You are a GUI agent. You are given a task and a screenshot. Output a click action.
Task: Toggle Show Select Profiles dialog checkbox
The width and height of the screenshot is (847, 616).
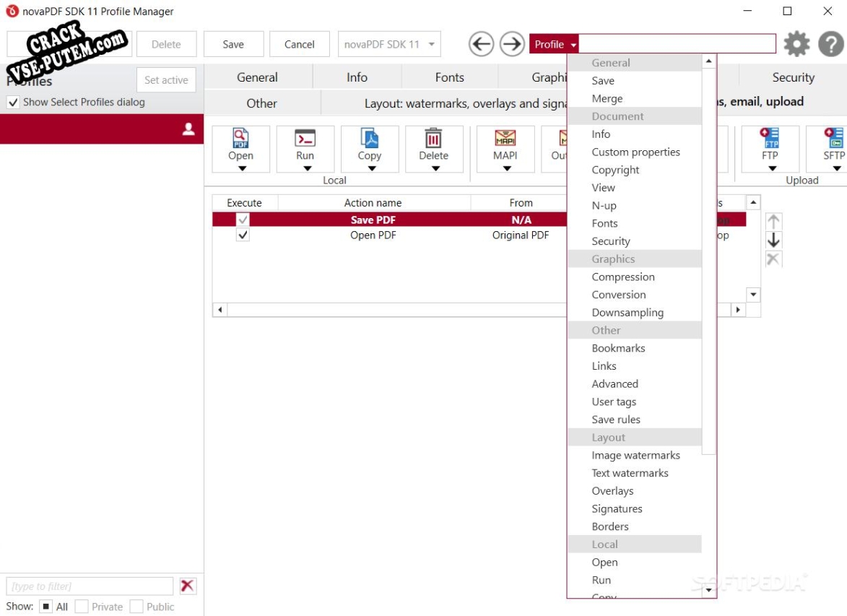(13, 102)
